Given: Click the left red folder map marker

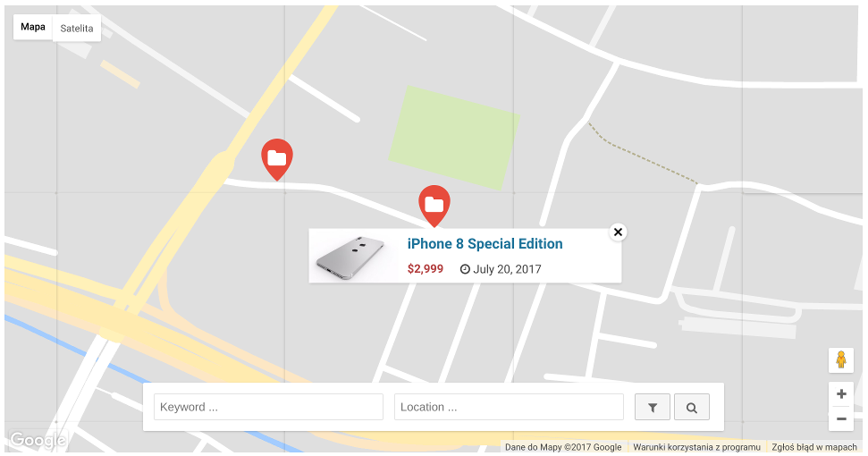Looking at the screenshot, I should (277, 159).
